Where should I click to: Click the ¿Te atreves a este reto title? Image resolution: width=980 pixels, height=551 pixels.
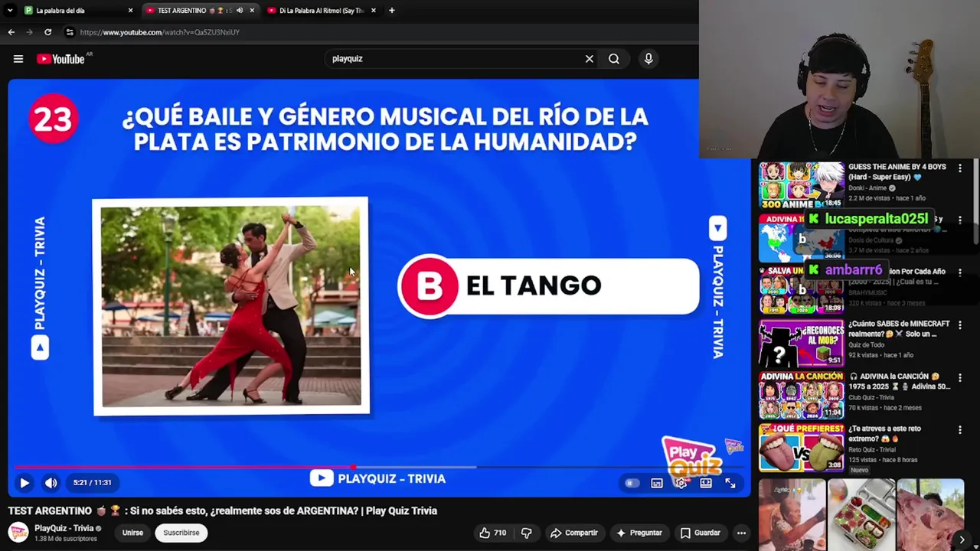pos(887,434)
